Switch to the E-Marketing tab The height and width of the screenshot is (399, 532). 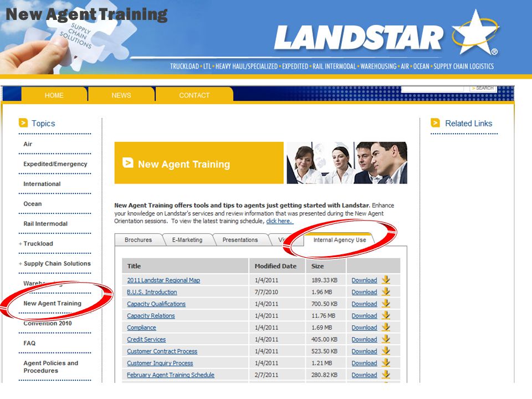[187, 240]
